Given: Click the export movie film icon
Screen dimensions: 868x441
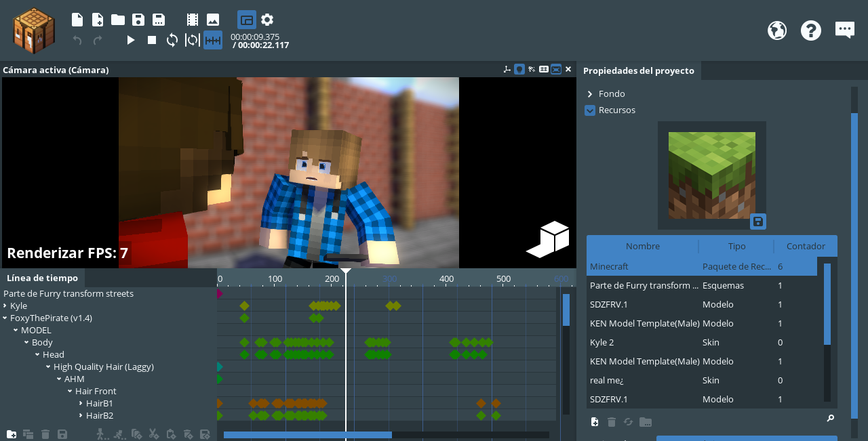Looking at the screenshot, I should [x=193, y=20].
